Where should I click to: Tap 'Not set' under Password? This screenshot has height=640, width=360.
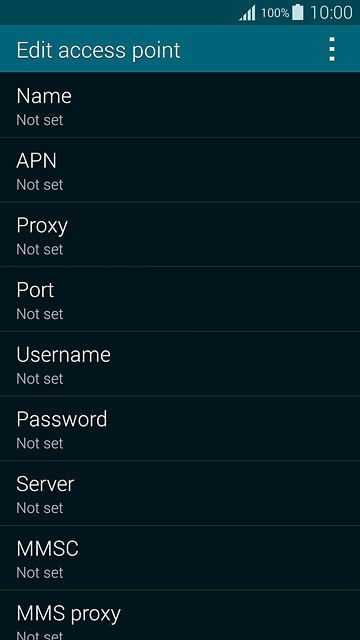click(40, 443)
